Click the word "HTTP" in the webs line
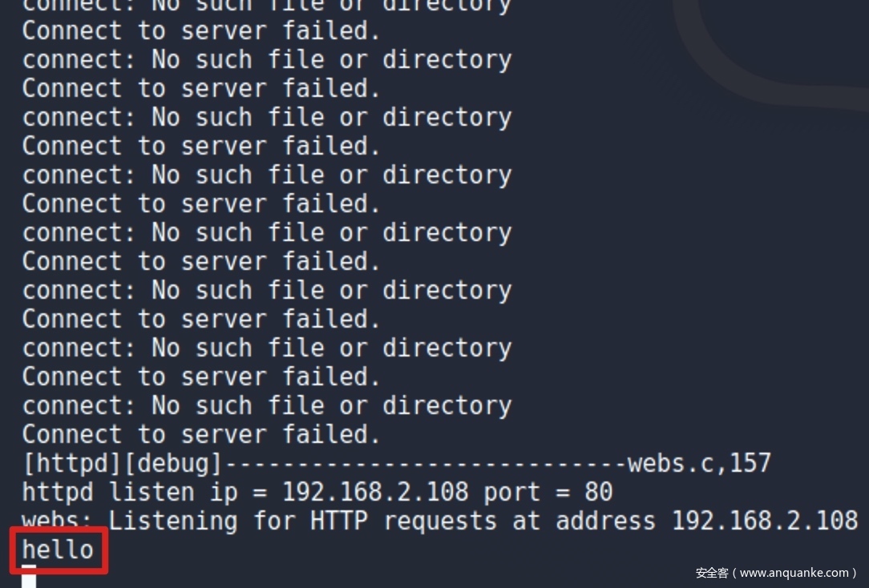The image size is (869, 588). 339,521
